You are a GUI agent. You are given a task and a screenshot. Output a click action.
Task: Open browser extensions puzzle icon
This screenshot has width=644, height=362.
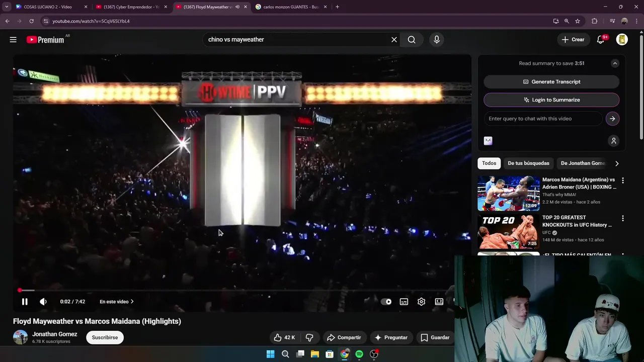[x=595, y=21]
